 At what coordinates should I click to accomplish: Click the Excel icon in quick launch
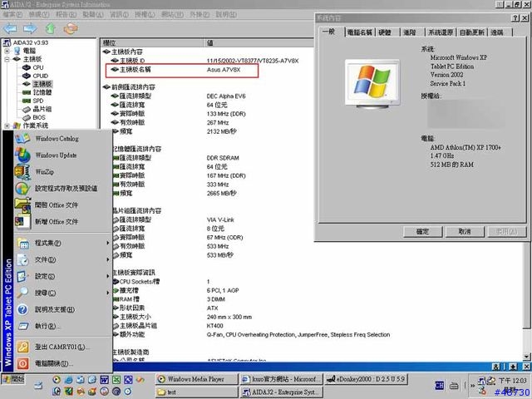[116, 380]
